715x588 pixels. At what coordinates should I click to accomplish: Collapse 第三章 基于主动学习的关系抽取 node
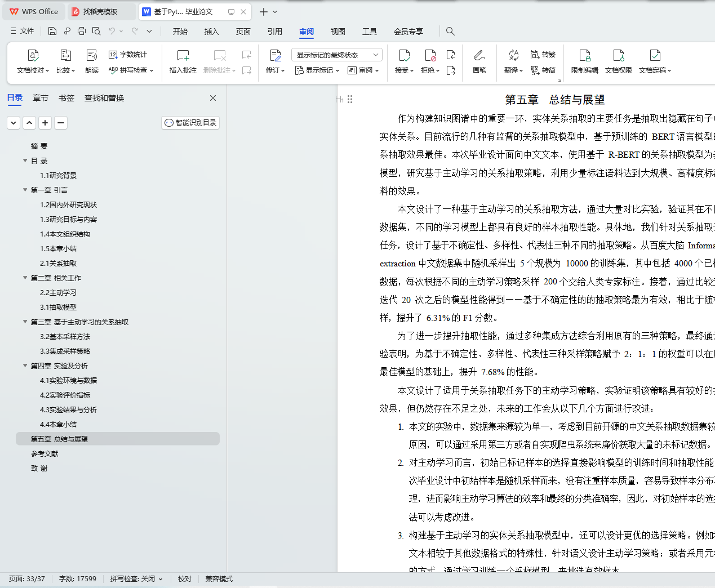25,322
